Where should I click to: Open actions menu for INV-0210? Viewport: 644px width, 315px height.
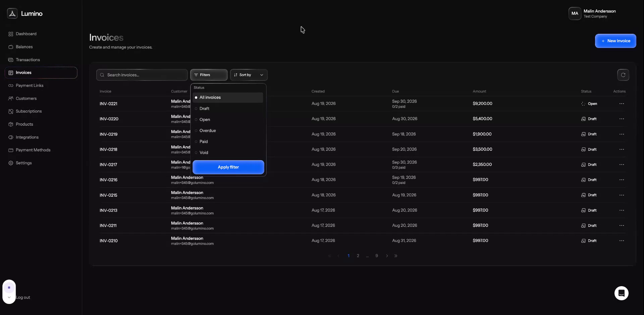click(622, 241)
